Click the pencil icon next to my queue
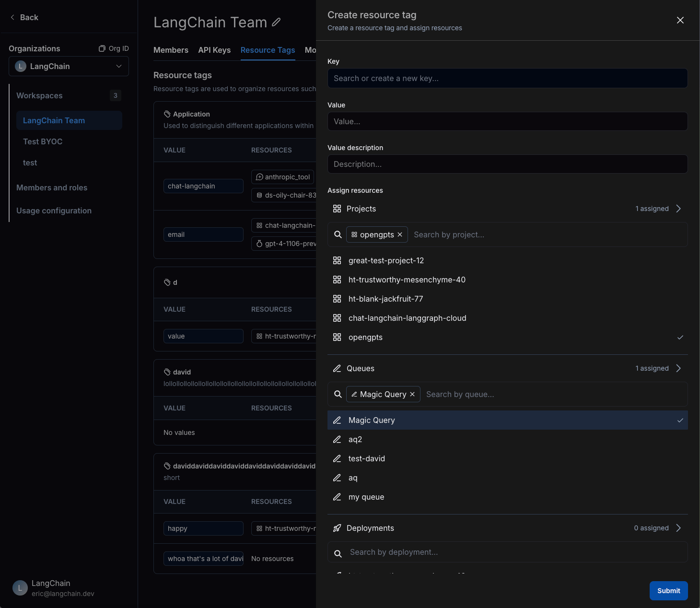The height and width of the screenshot is (608, 700). tap(337, 497)
